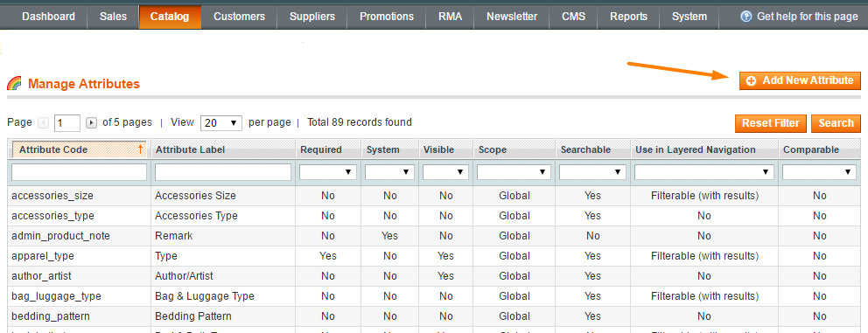Open the System menu
The width and height of the screenshot is (868, 333).
(689, 17)
